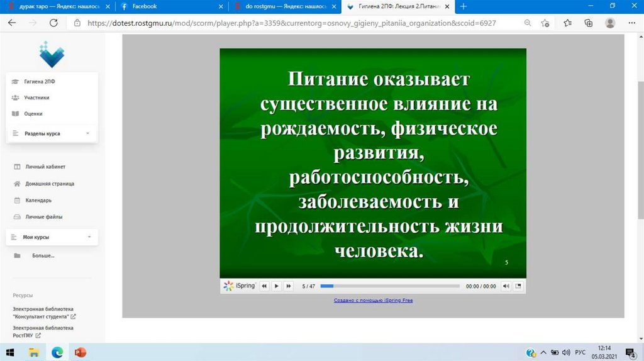
Task: Open 'Участники' in the sidebar
Action: pos(36,97)
